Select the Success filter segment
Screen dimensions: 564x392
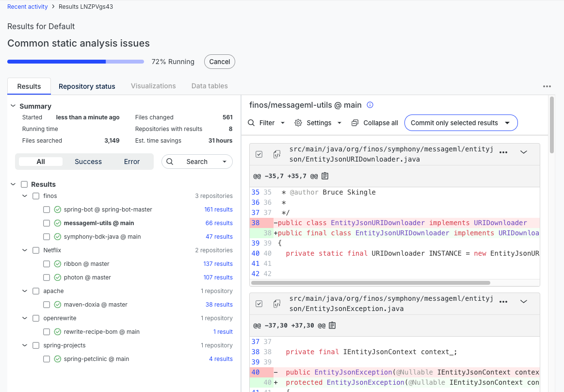(88, 162)
